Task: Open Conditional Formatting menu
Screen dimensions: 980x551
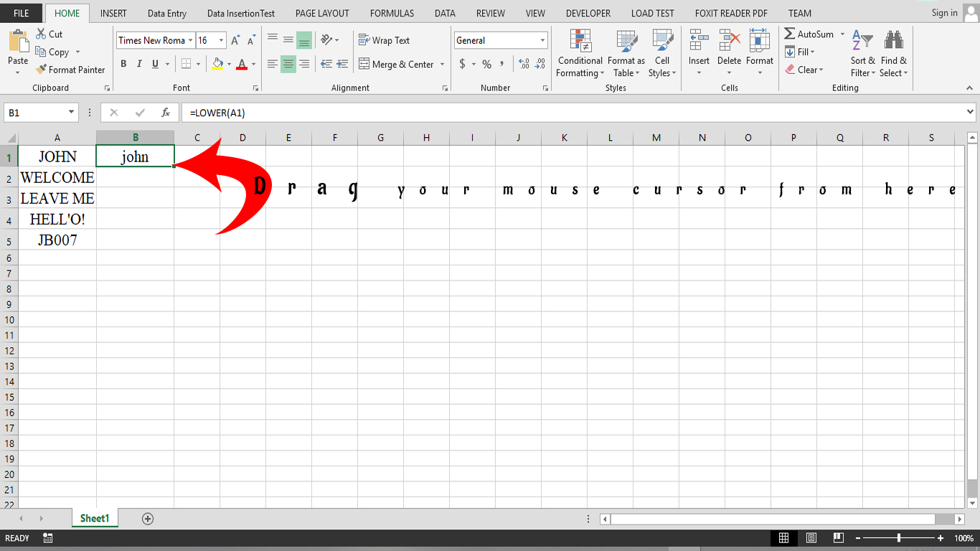Action: click(580, 54)
